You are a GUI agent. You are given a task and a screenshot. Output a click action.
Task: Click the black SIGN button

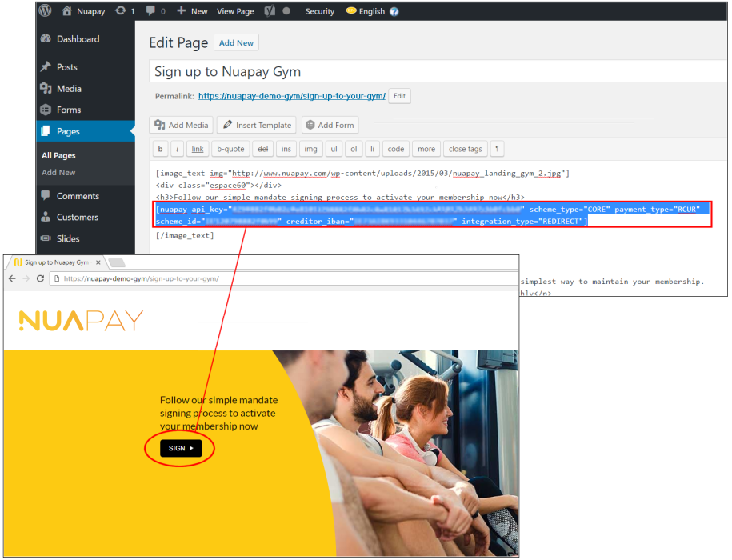181,448
